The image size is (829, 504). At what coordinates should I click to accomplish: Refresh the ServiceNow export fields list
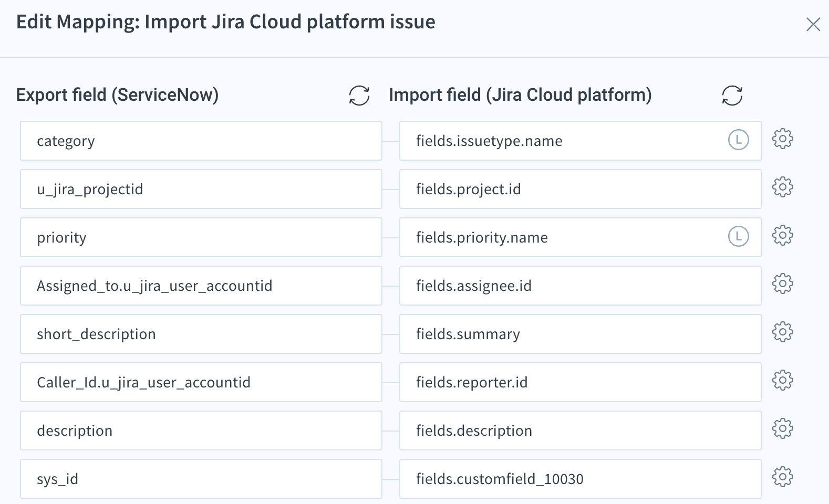(359, 96)
